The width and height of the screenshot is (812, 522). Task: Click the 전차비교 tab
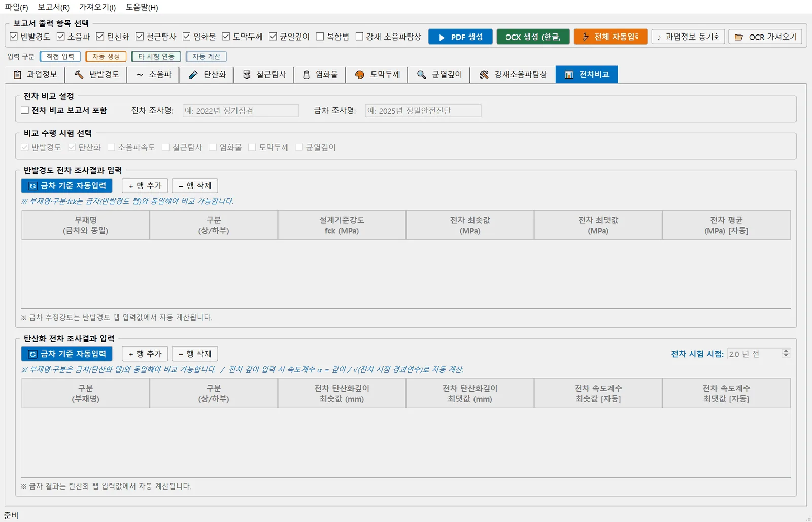587,75
